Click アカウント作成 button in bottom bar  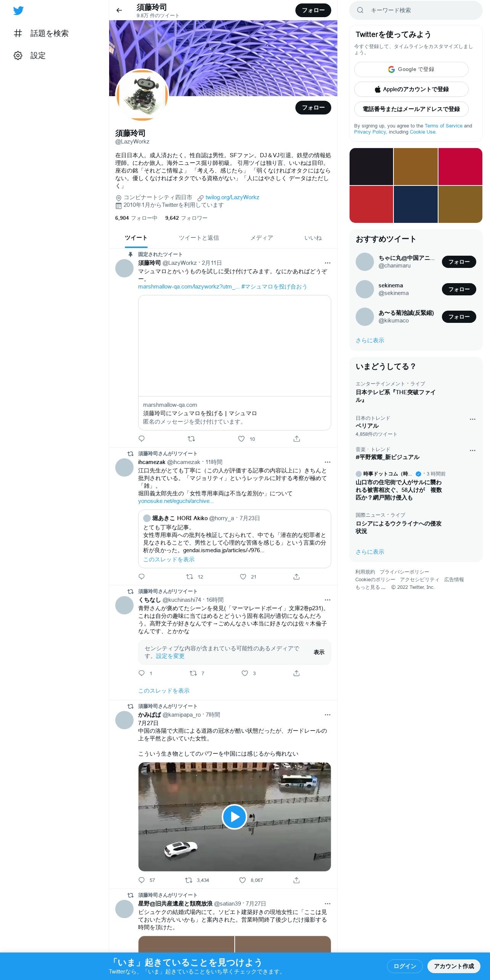[x=454, y=966]
